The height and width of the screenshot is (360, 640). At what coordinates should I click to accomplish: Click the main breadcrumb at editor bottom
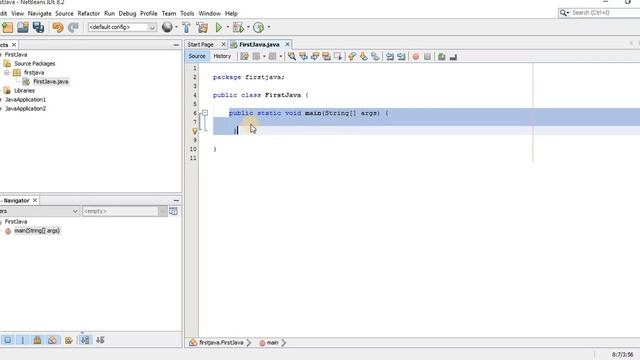tap(272, 343)
